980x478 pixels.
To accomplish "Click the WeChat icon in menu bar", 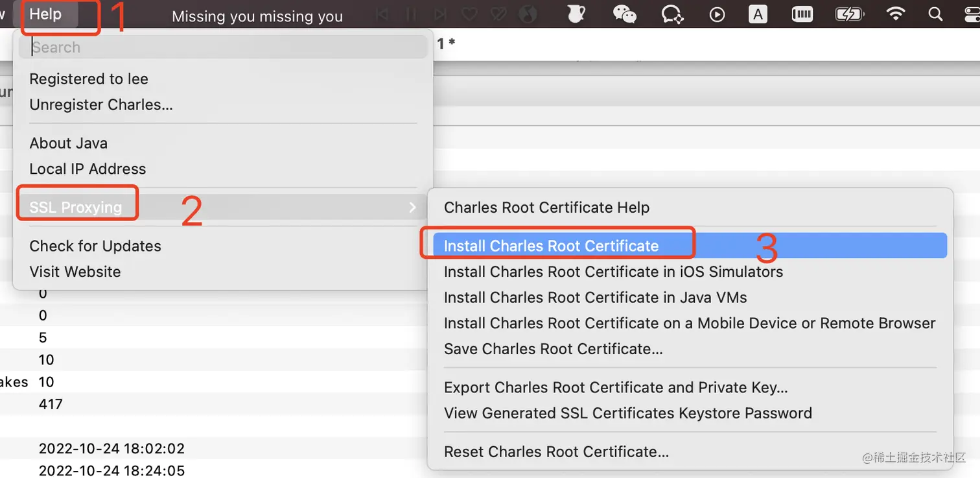I will point(624,14).
